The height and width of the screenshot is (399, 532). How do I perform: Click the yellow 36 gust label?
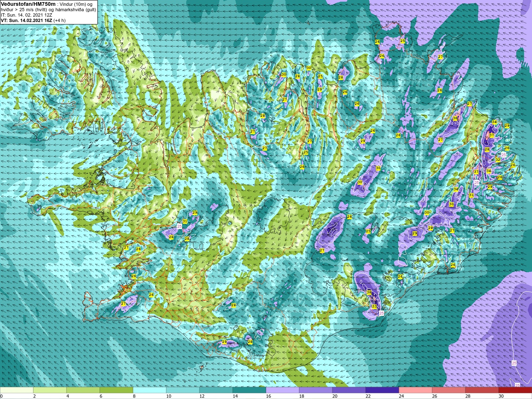click(455, 118)
